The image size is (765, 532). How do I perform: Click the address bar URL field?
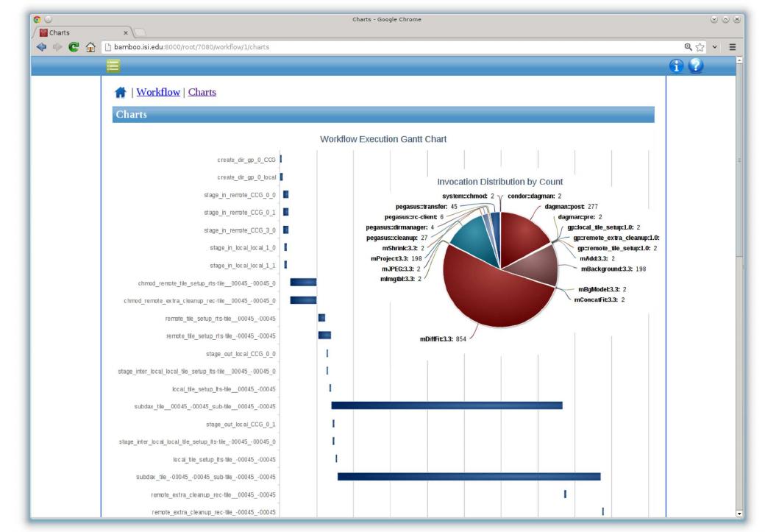[x=368, y=47]
